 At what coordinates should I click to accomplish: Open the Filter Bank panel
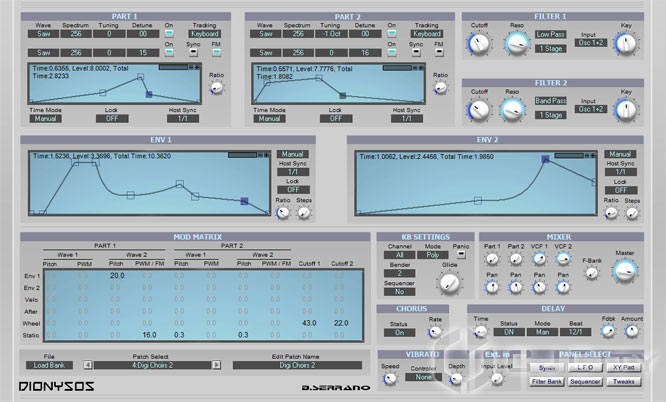coord(546,382)
